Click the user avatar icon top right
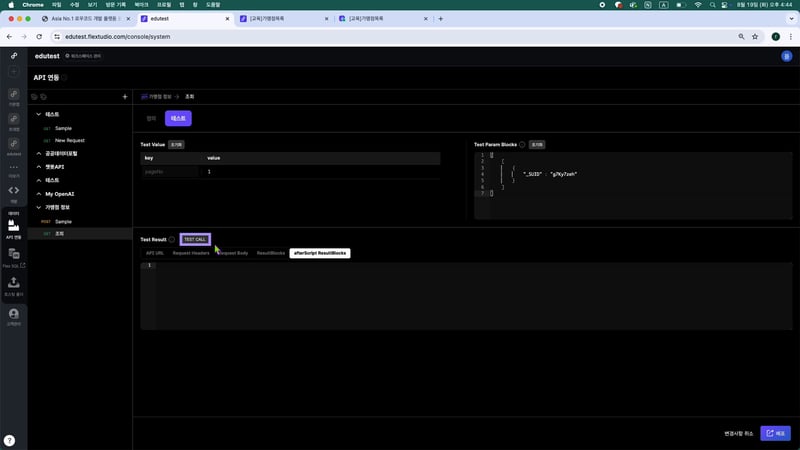The image size is (800, 450). (785, 56)
